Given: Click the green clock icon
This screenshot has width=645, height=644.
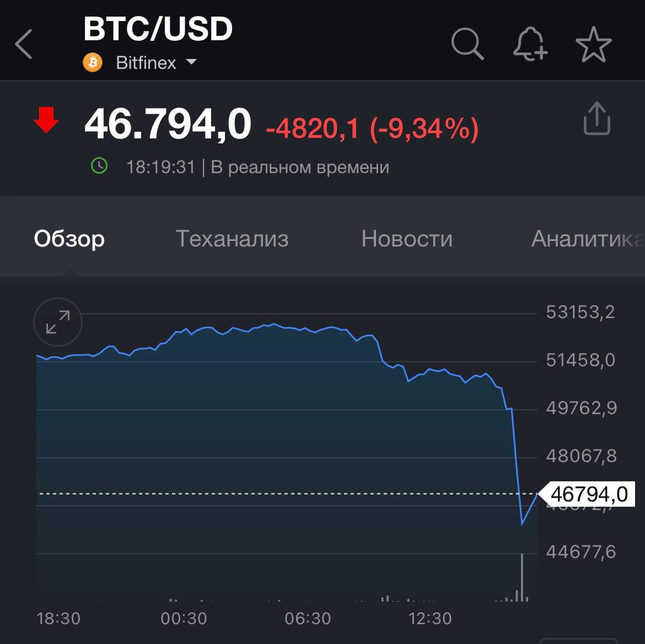Looking at the screenshot, I should click(x=99, y=166).
